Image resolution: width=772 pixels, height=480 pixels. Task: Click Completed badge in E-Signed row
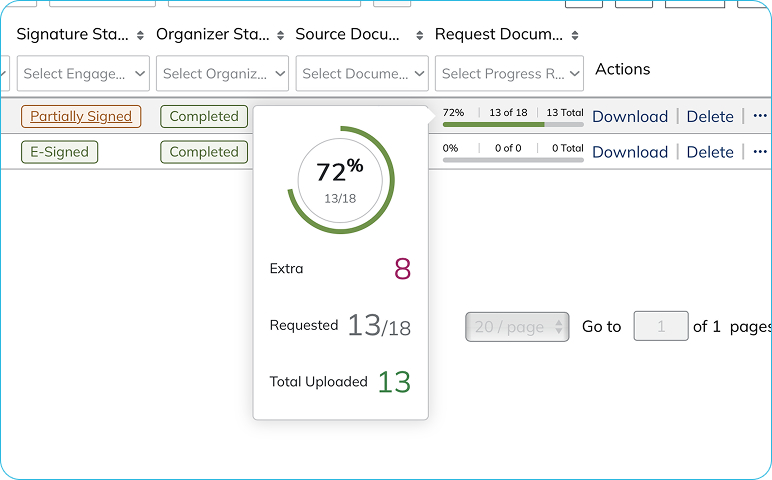click(x=204, y=152)
